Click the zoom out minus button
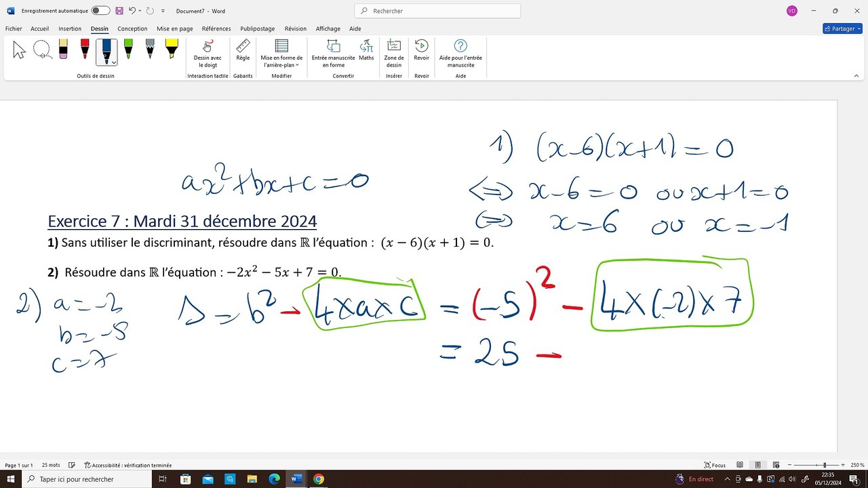This screenshot has height=488, width=868. tap(789, 465)
